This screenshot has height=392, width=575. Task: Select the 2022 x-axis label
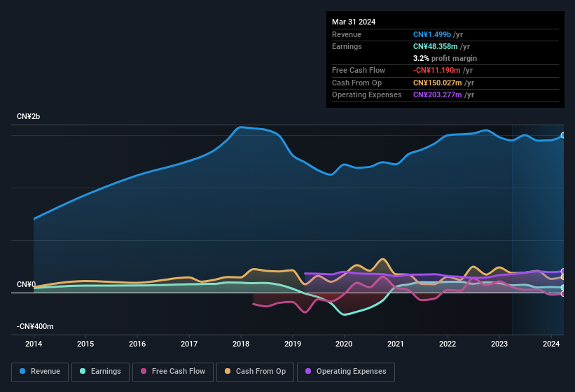click(448, 344)
